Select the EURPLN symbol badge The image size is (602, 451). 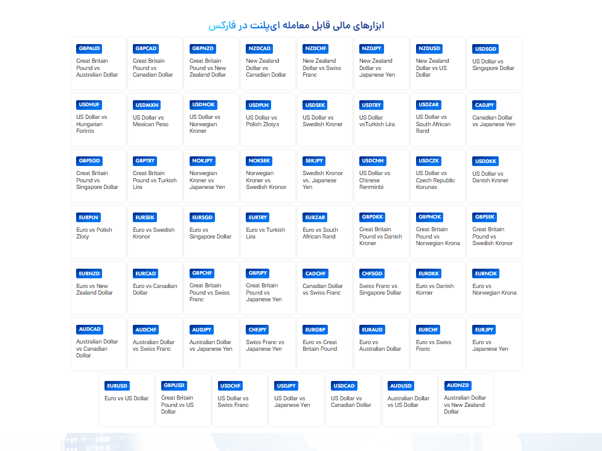click(88, 217)
